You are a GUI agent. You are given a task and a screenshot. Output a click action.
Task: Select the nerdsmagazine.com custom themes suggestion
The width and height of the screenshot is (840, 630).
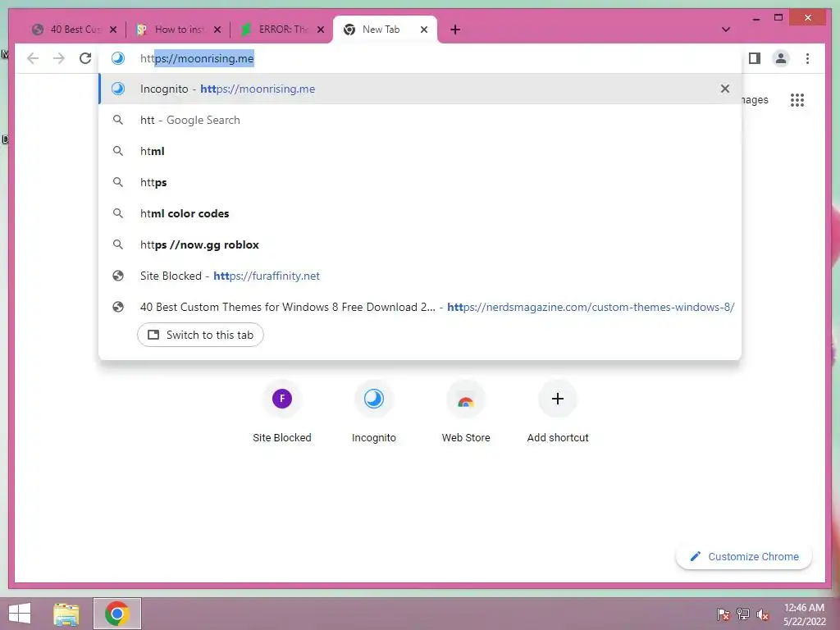point(420,307)
